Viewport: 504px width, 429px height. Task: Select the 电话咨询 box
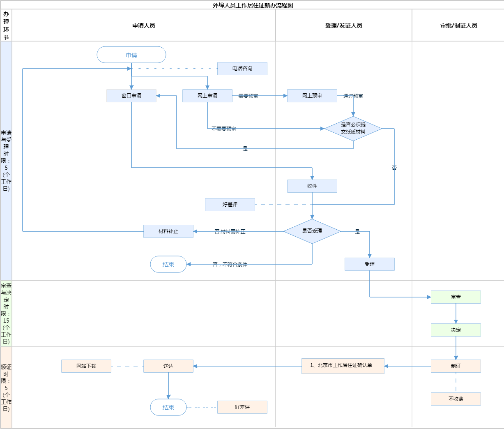(242, 69)
